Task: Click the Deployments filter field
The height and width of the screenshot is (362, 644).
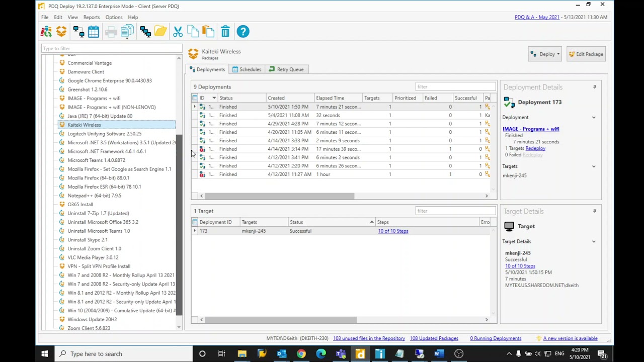Action: click(455, 86)
